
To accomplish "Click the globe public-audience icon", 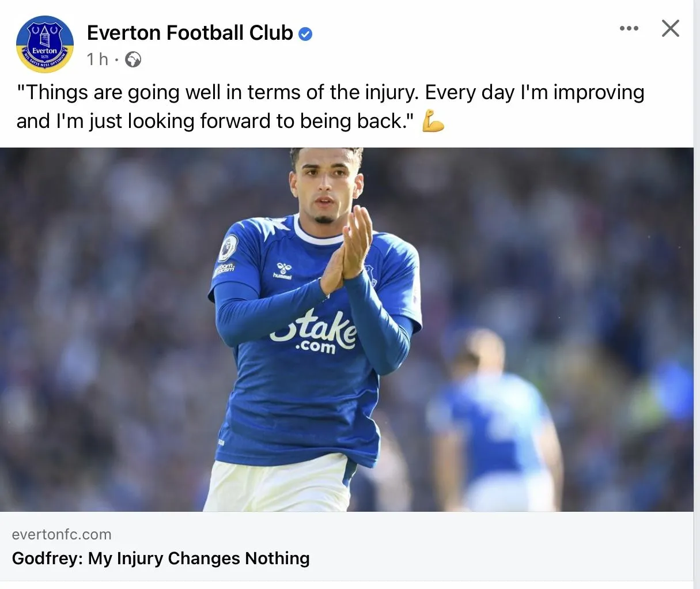I will coord(133,59).
